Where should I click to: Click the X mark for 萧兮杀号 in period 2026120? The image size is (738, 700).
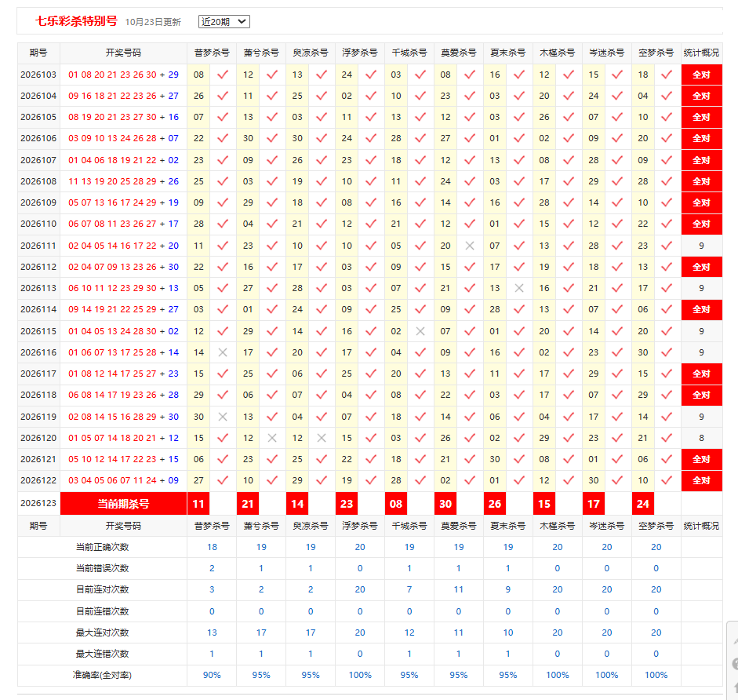(272, 438)
